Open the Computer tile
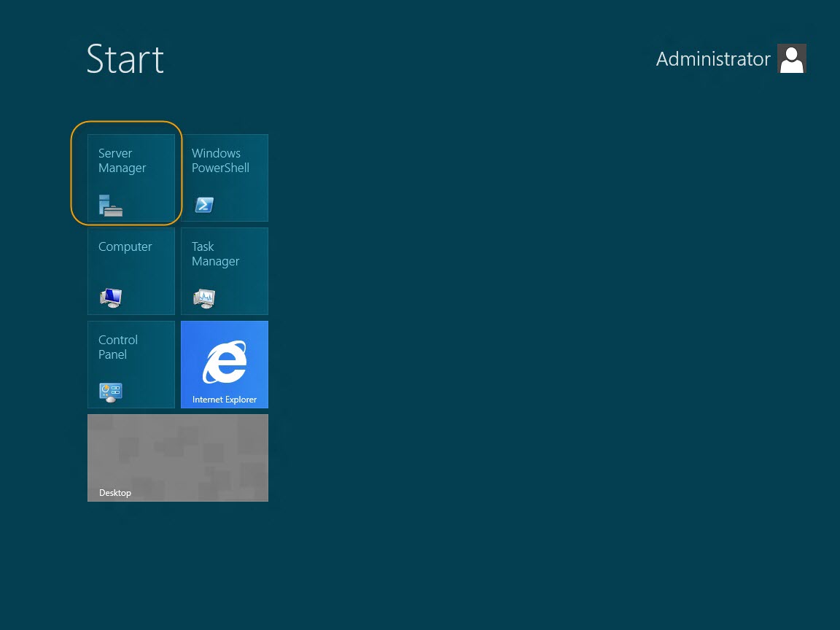 pyautogui.click(x=131, y=271)
